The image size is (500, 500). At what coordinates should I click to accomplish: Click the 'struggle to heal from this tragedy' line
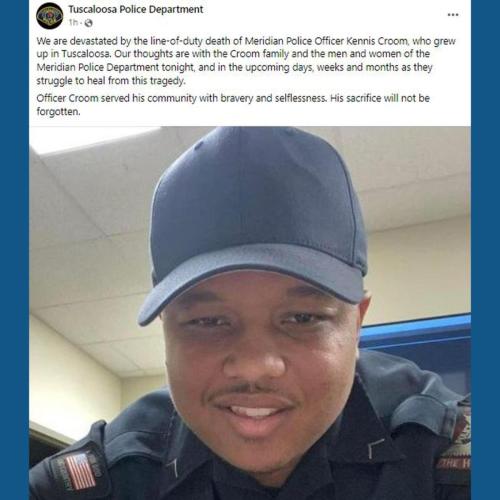(x=111, y=81)
